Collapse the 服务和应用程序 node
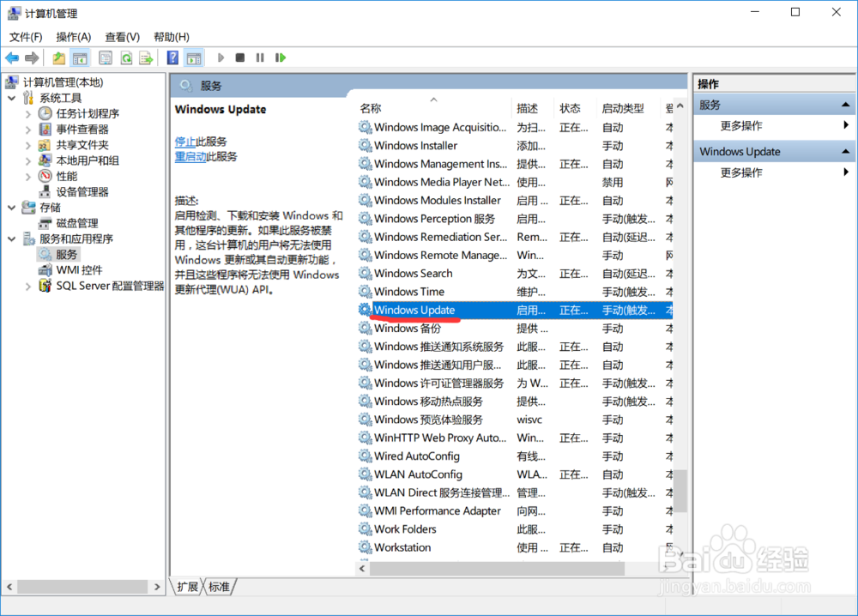The width and height of the screenshot is (858, 616). [x=11, y=239]
